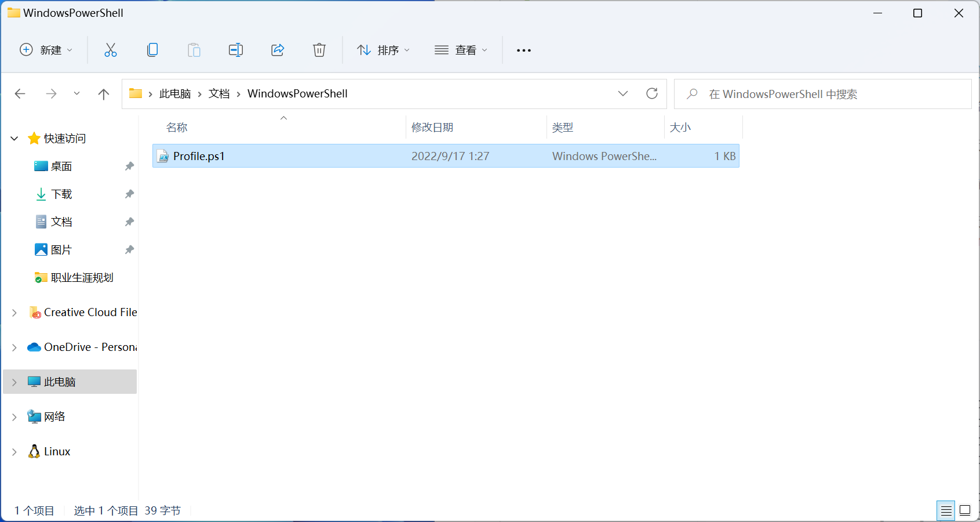Maximize the WindowsPowerShell window
The width and height of the screenshot is (980, 522).
pos(917,13)
